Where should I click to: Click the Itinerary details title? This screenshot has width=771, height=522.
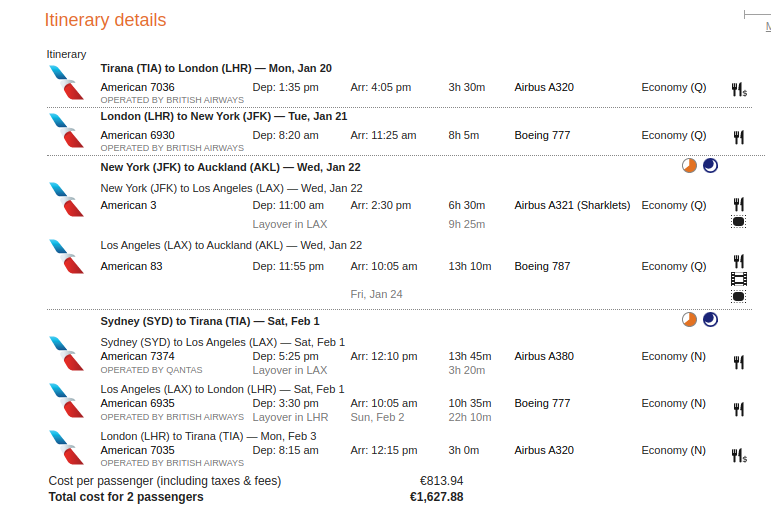105,20
